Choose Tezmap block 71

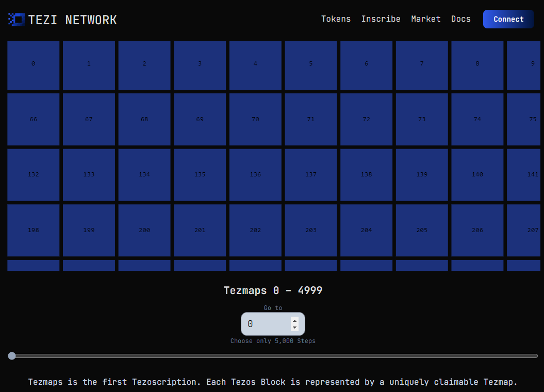point(311,119)
